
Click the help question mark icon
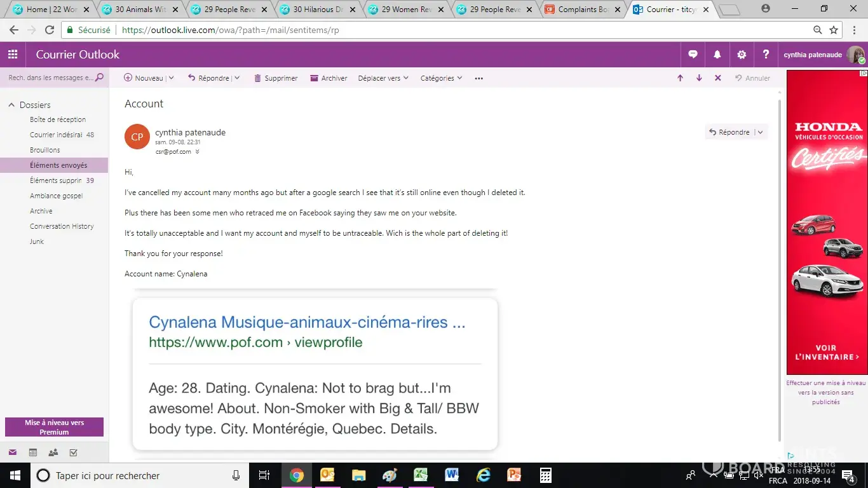[766, 55]
